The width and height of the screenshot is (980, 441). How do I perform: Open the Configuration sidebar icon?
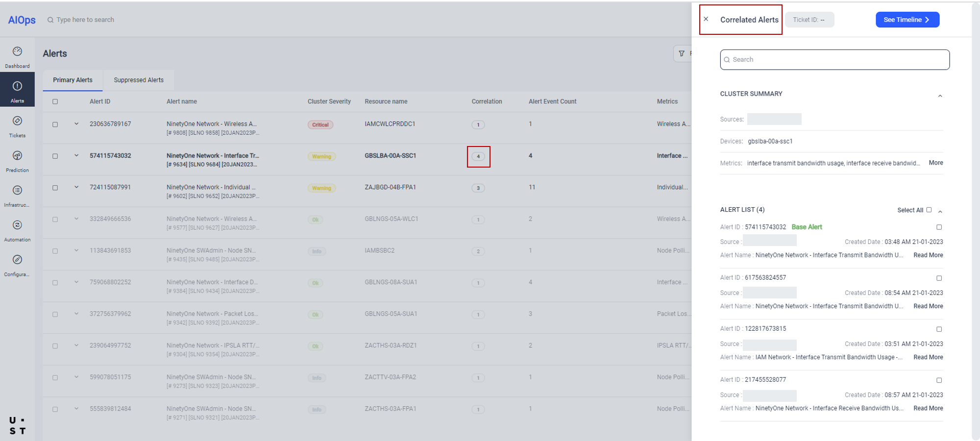click(17, 260)
